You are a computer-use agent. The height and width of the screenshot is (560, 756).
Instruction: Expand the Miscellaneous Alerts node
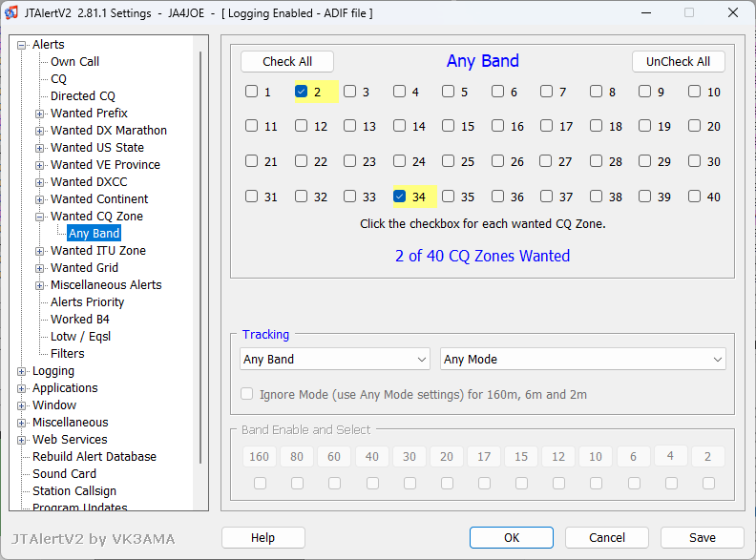pyautogui.click(x=39, y=285)
